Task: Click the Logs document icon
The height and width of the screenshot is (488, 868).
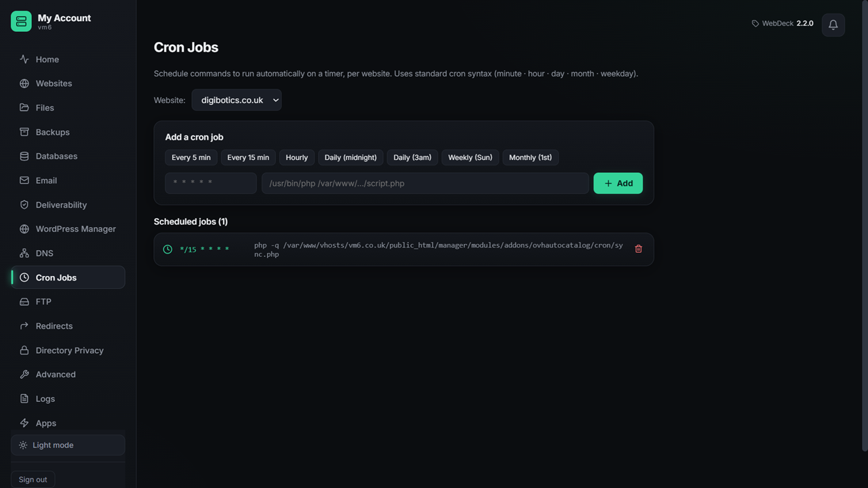Action: (24, 399)
